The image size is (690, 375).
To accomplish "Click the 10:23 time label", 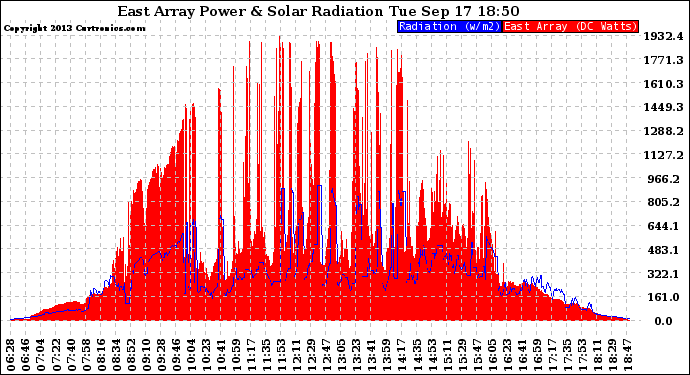I will pos(206,354).
